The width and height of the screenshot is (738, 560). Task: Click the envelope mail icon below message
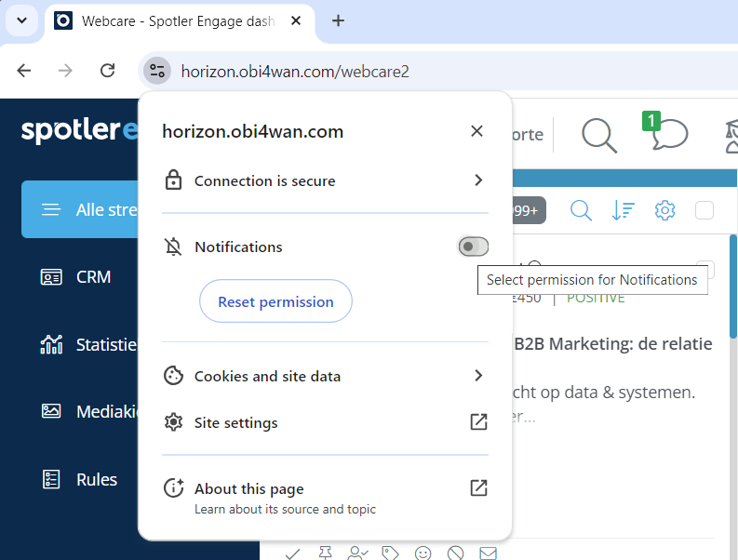click(x=488, y=553)
